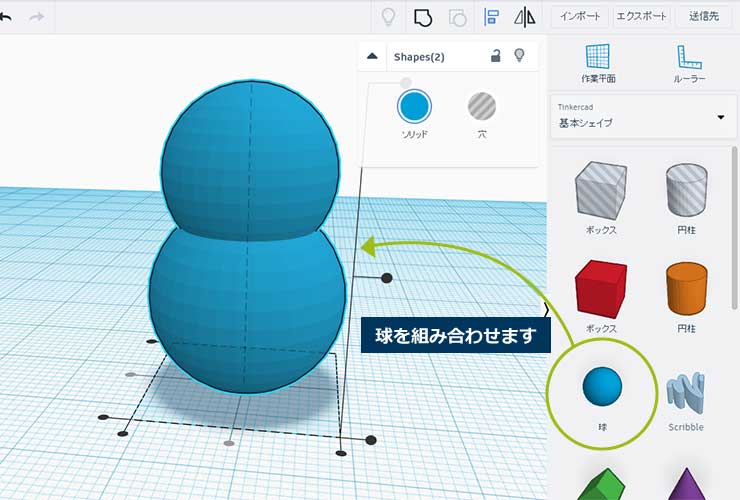Click the インポート import button
Image resolution: width=740 pixels, height=500 pixels.
pyautogui.click(x=579, y=17)
